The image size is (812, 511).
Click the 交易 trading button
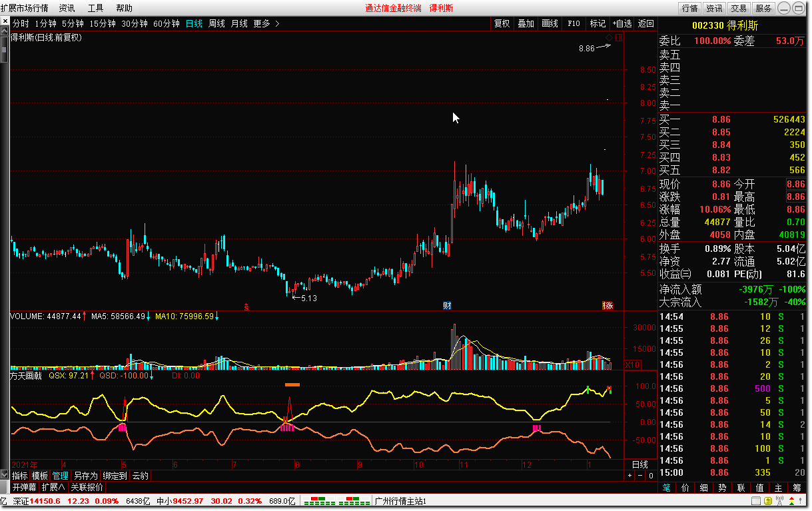click(x=739, y=8)
